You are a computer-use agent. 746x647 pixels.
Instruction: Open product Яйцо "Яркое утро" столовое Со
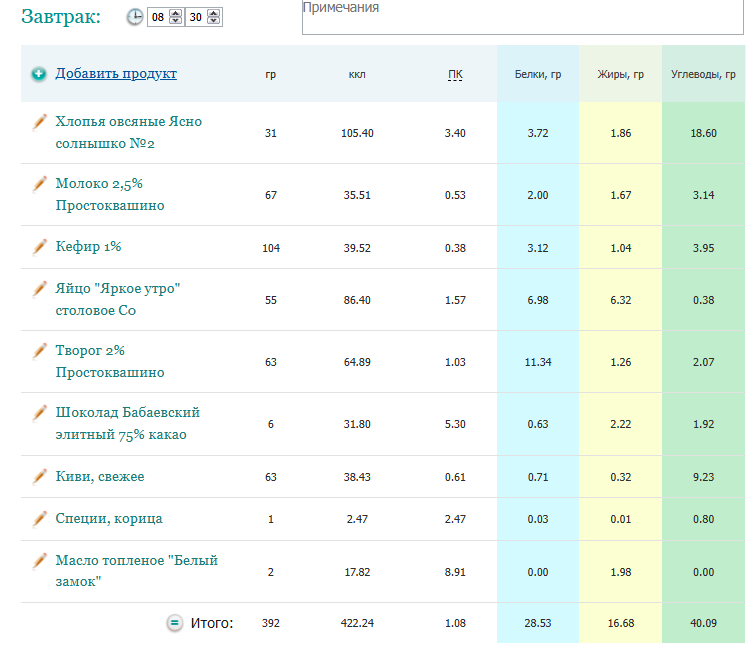click(118, 299)
